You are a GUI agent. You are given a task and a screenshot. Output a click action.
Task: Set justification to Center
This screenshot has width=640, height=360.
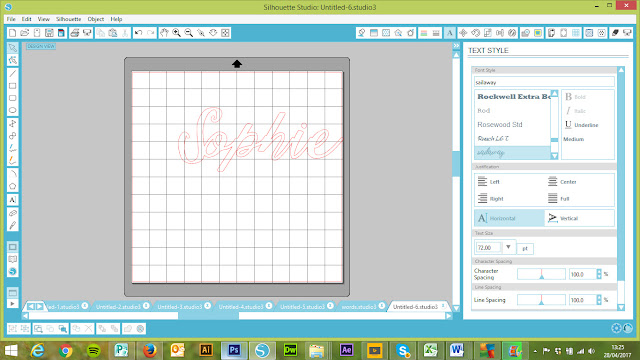coord(562,182)
